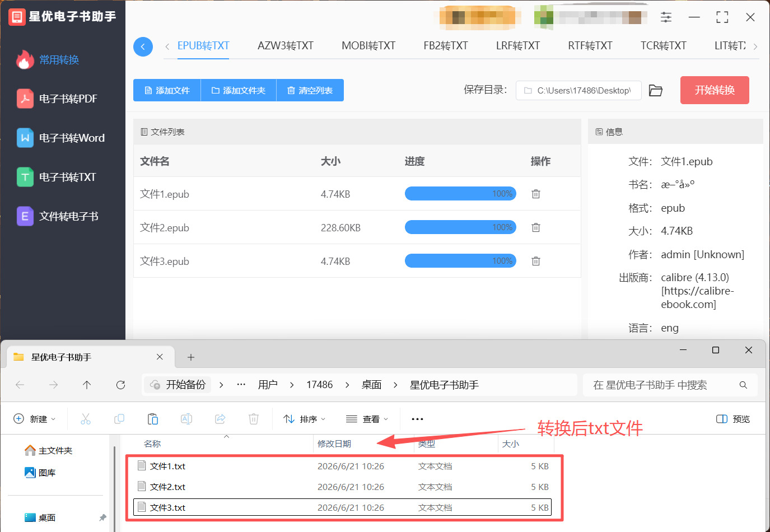The height and width of the screenshot is (532, 770).
Task: Go up one folder in Explorer
Action: tap(87, 385)
